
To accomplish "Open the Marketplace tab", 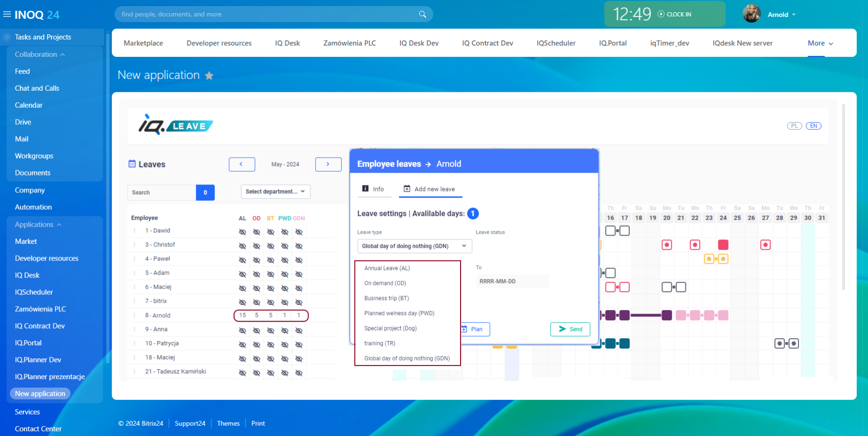I will pyautogui.click(x=143, y=43).
